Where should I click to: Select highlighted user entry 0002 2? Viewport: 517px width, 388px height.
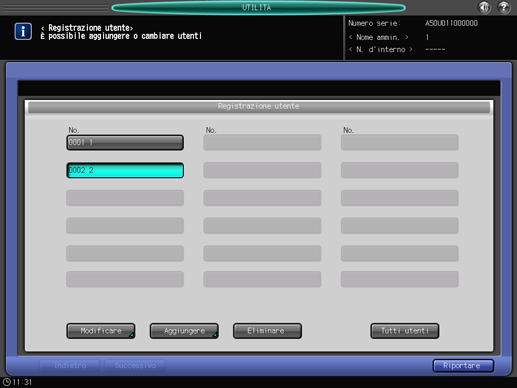point(125,170)
